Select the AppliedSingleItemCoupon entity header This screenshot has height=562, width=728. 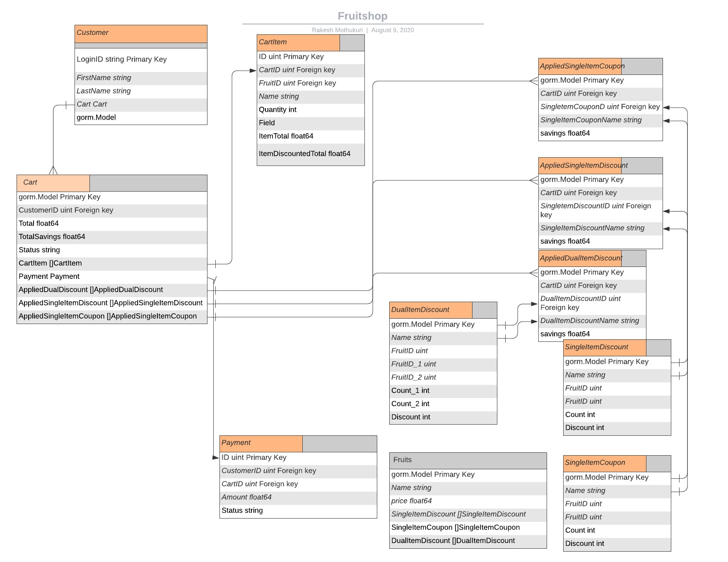[x=581, y=66]
